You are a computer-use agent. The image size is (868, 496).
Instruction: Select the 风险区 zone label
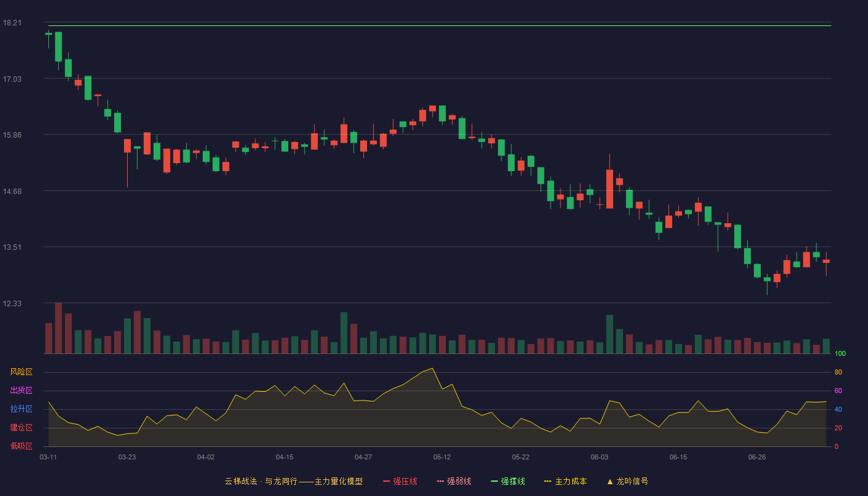[x=21, y=372]
